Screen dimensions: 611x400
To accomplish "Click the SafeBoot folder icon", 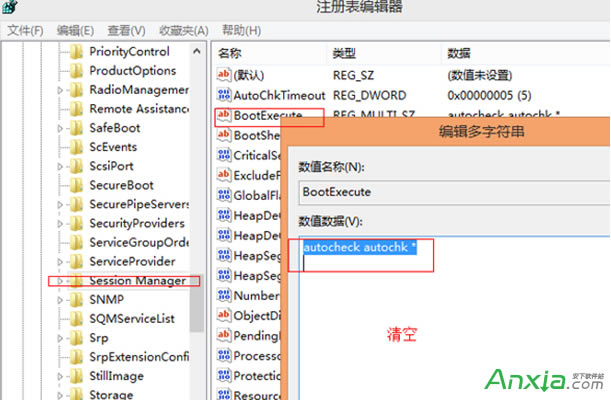I will point(77,128).
